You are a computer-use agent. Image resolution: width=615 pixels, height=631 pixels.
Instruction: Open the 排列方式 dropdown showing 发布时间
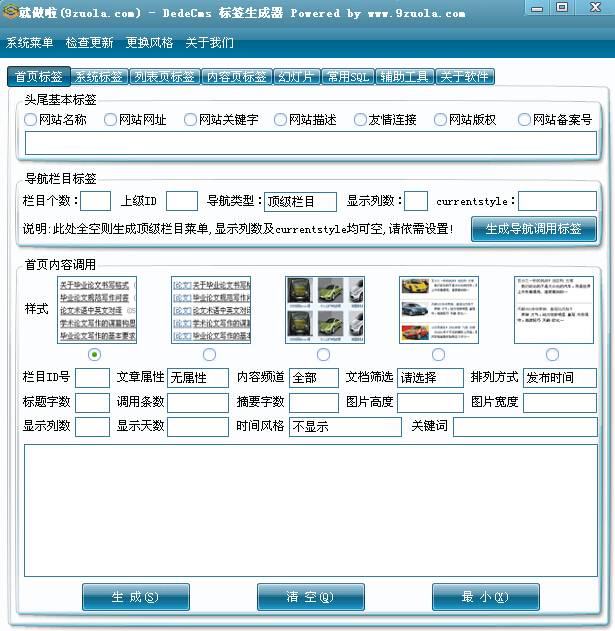(x=560, y=378)
